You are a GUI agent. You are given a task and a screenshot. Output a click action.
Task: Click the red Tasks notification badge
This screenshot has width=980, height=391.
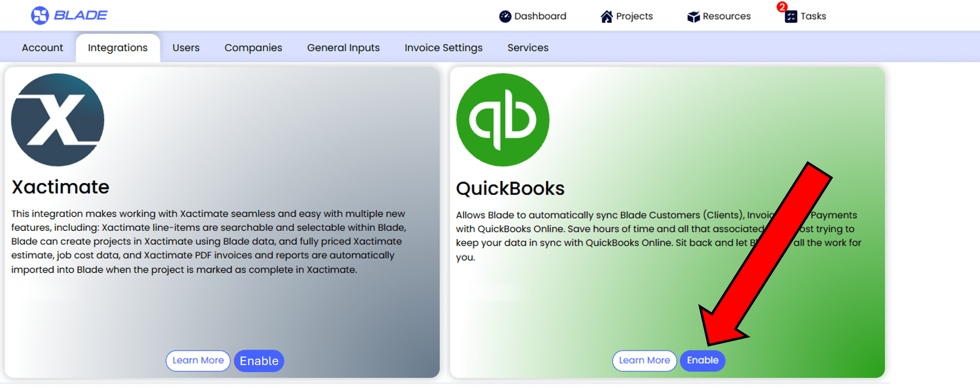(782, 6)
